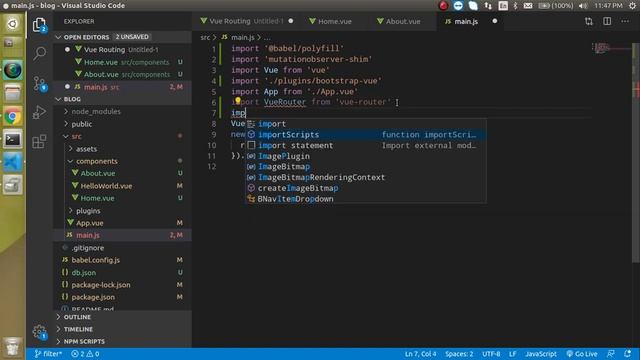Switch to the Vue Routing Untitled-1 tab

click(x=247, y=21)
